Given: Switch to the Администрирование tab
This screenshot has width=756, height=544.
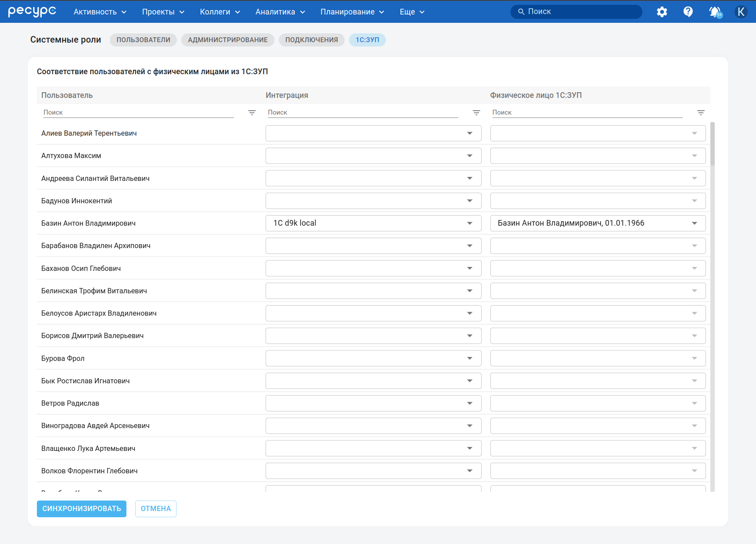Looking at the screenshot, I should click(228, 40).
